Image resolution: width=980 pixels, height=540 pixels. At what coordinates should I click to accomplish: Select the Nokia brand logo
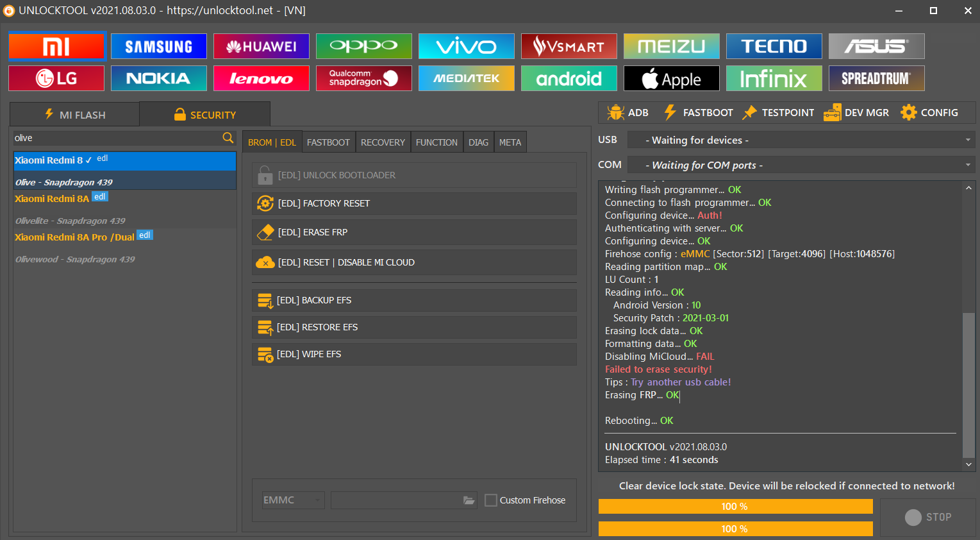point(159,78)
